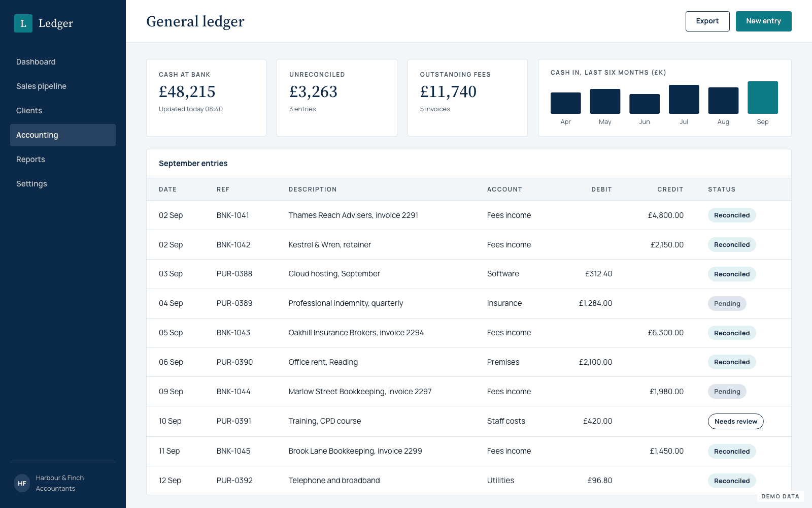Click Brook Lane Bookkeeping, invoice 2299
Image resolution: width=812 pixels, height=508 pixels.
[355, 451]
